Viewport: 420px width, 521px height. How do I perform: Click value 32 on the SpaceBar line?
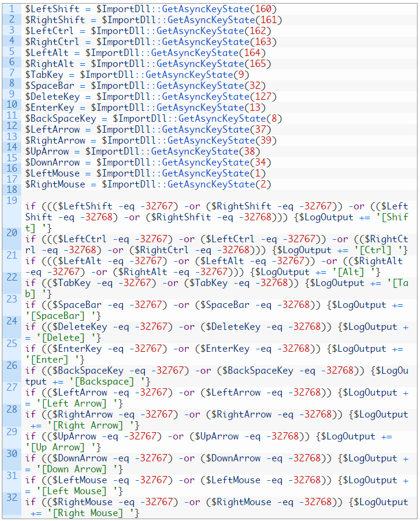(255, 86)
